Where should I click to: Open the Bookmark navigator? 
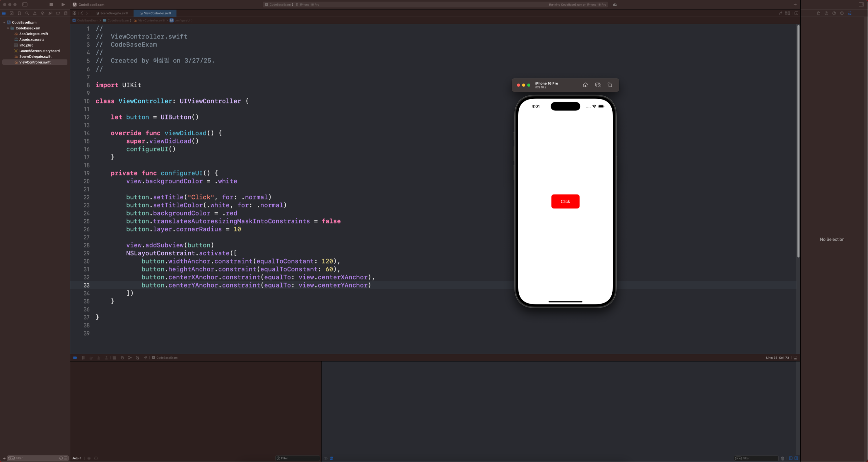[x=20, y=14]
